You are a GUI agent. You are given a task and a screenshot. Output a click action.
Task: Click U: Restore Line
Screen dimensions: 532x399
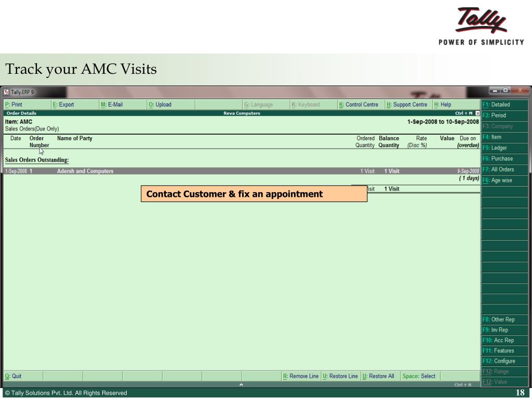click(x=340, y=376)
